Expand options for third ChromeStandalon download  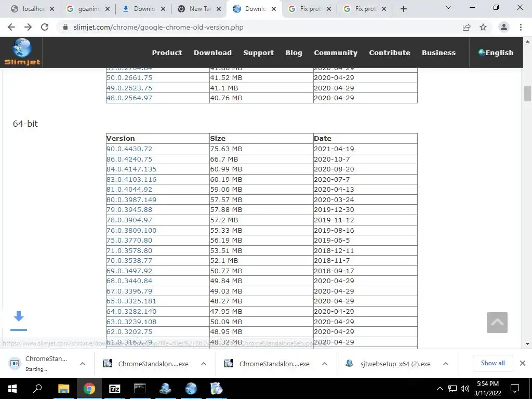325,364
